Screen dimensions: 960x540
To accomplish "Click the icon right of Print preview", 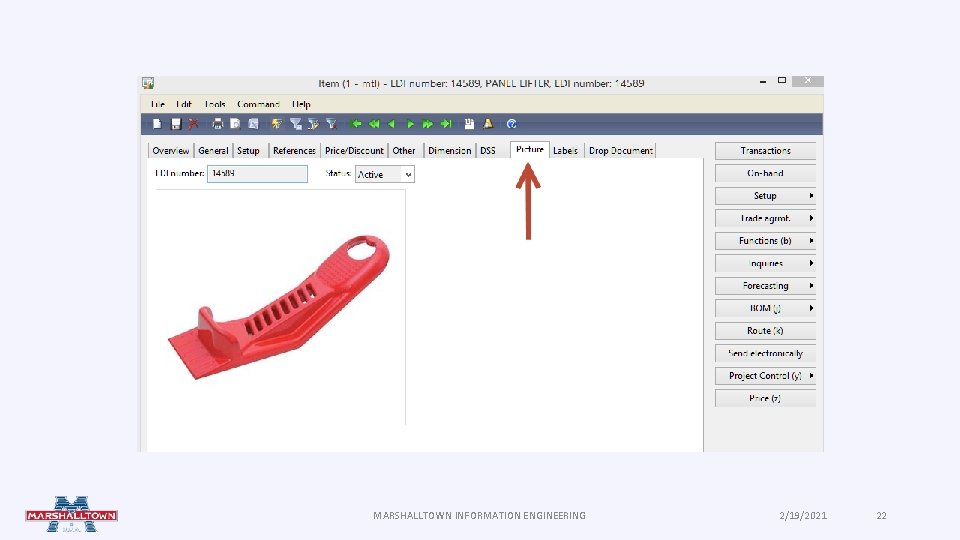I will [x=253, y=124].
